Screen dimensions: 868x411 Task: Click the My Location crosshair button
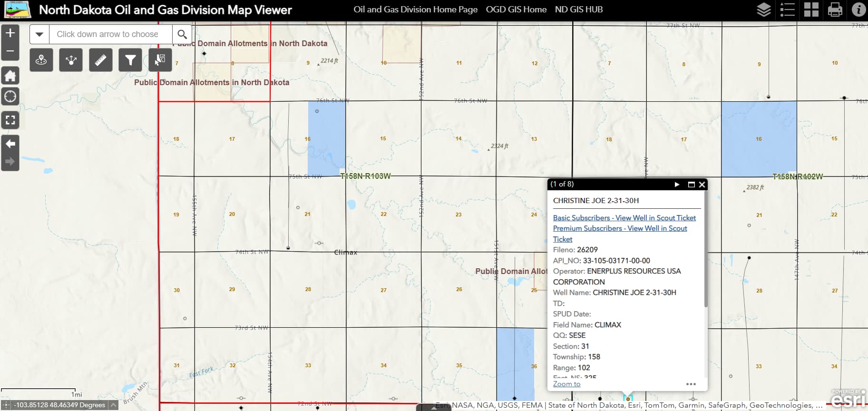(10, 97)
